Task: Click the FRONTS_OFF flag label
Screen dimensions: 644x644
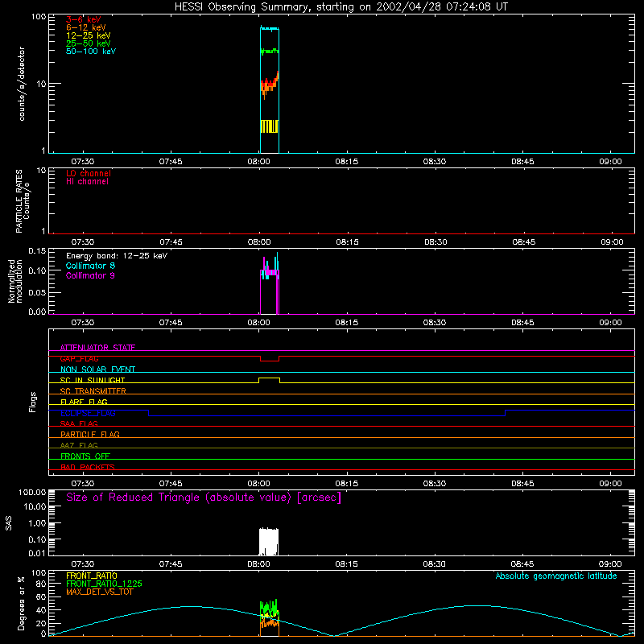Action: tap(85, 456)
